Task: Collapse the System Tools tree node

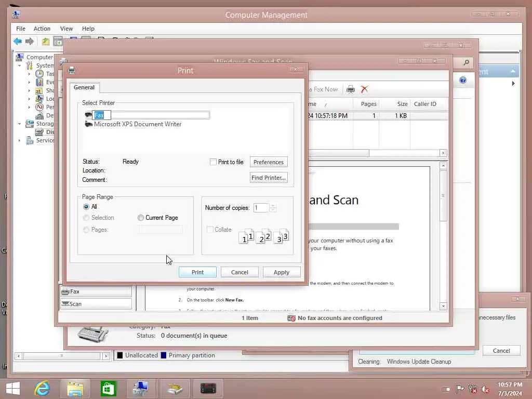Action: [19, 65]
